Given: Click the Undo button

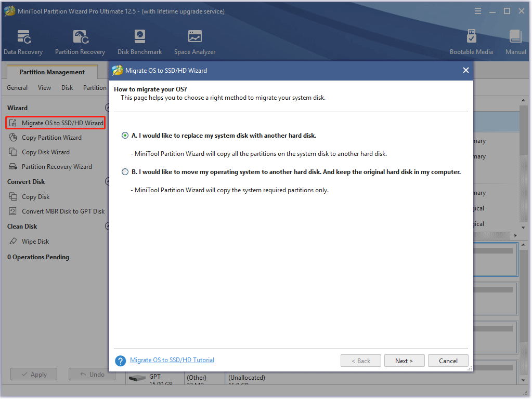Looking at the screenshot, I should (x=92, y=374).
